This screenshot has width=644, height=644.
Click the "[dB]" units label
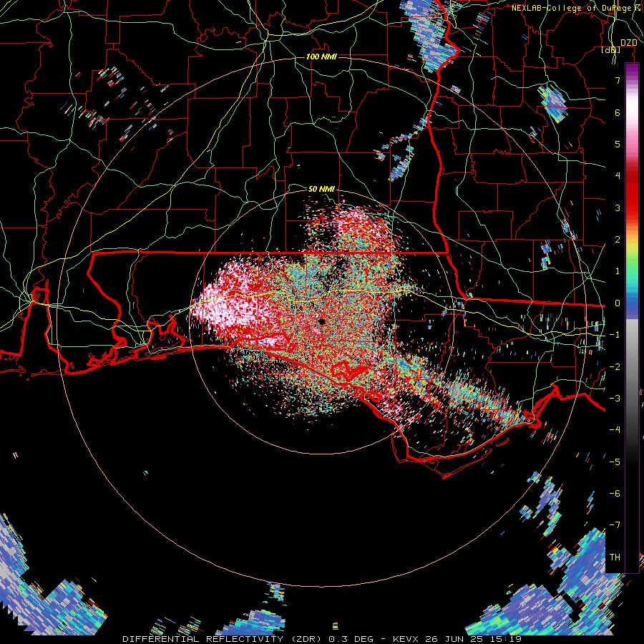(611, 50)
